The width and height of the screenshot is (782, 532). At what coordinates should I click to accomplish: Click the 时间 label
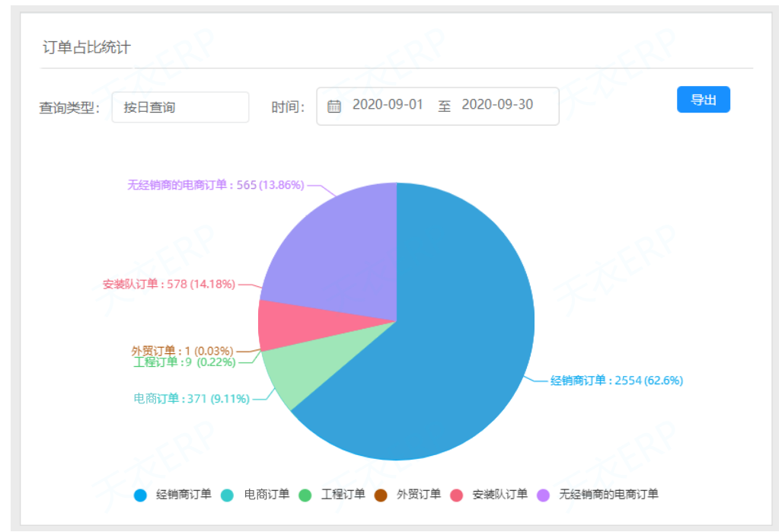(288, 107)
